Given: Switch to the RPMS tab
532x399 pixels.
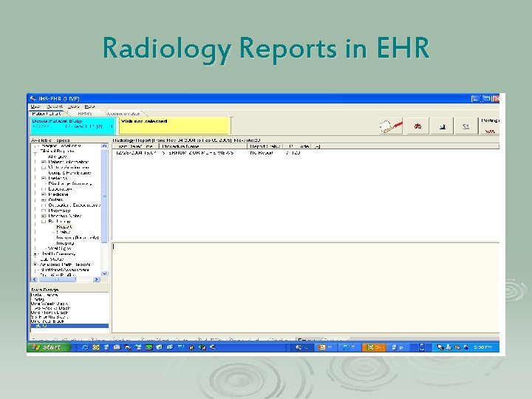Looking at the screenshot, I should (85, 113).
